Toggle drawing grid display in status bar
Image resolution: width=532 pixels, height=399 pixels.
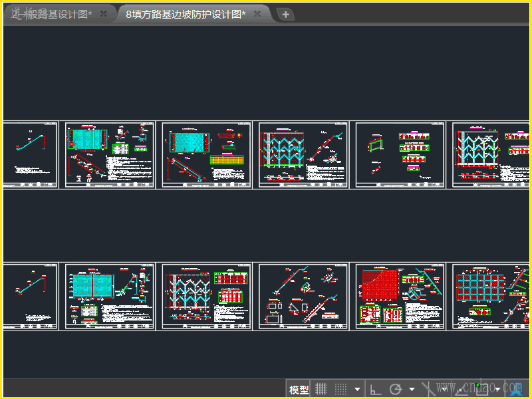coord(321,389)
